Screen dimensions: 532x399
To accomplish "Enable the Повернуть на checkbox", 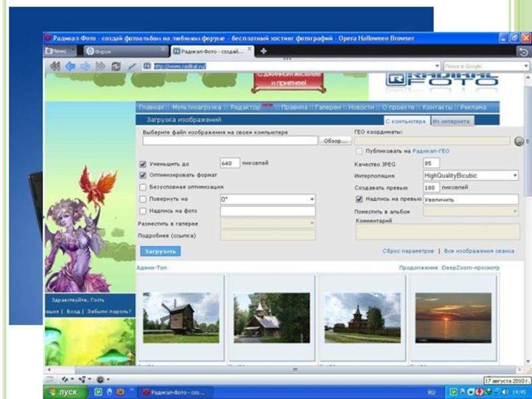I will coord(142,199).
